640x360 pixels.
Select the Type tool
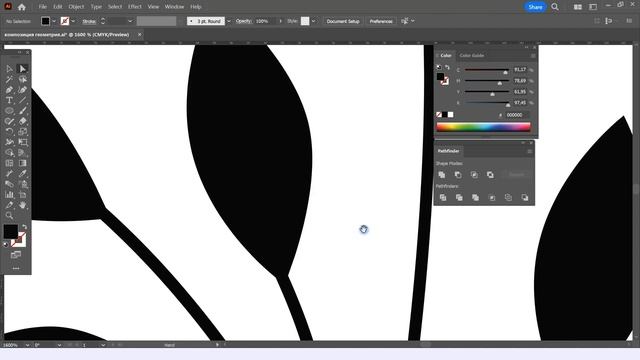click(x=9, y=100)
